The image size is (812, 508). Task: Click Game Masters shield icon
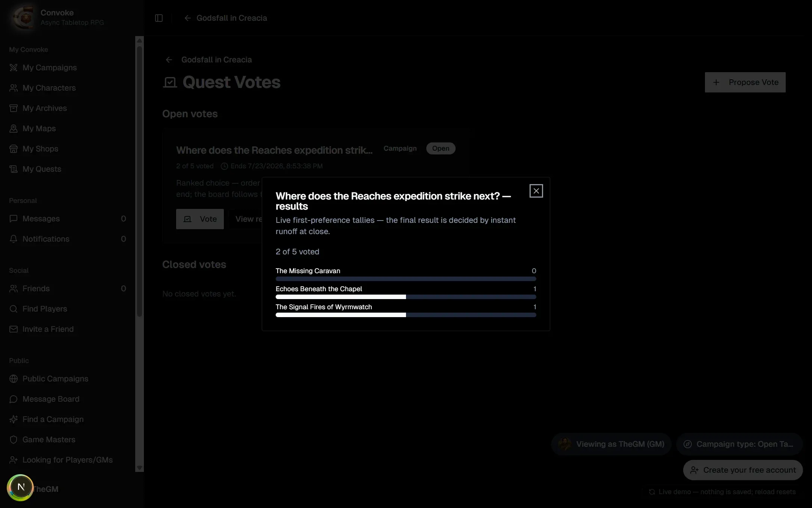[x=14, y=440]
